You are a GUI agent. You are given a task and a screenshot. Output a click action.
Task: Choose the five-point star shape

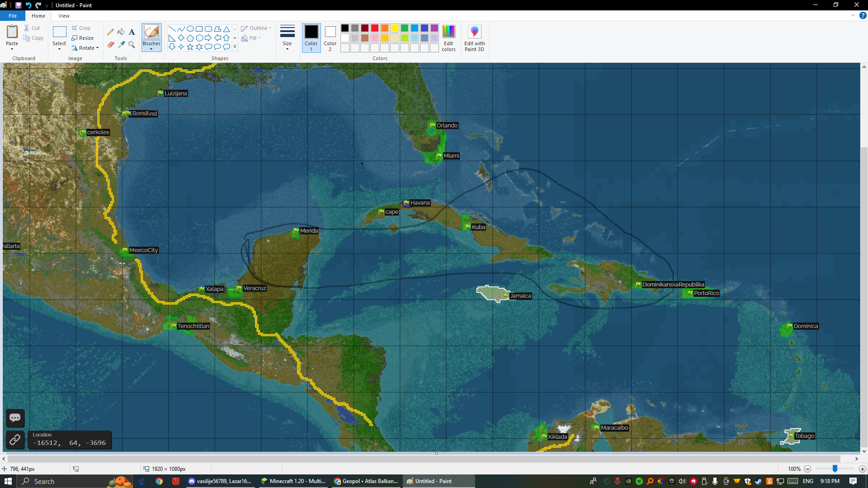(x=190, y=47)
